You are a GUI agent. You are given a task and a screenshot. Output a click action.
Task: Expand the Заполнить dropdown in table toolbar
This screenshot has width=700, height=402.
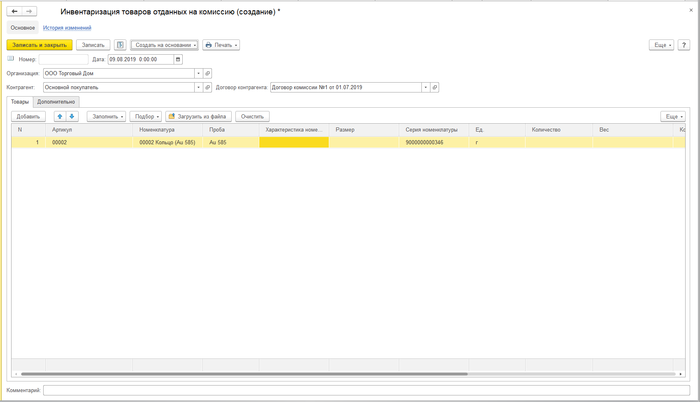pos(106,116)
